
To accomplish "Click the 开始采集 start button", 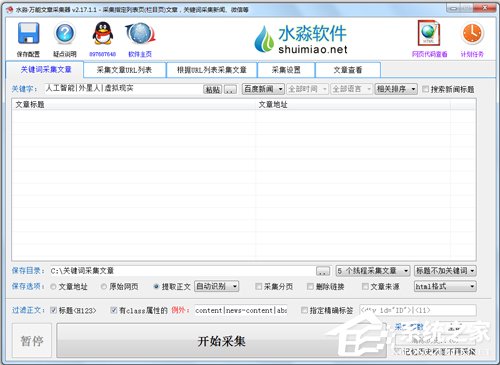I will click(x=222, y=341).
